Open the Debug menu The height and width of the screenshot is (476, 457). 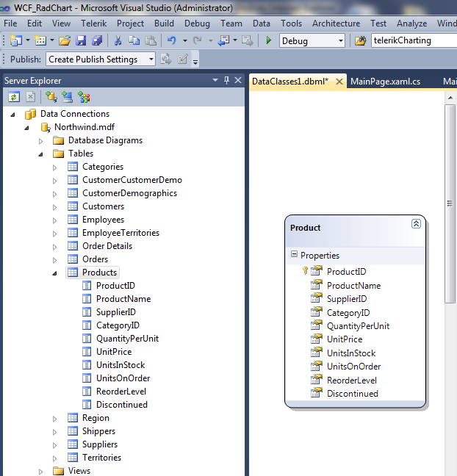pos(197,24)
